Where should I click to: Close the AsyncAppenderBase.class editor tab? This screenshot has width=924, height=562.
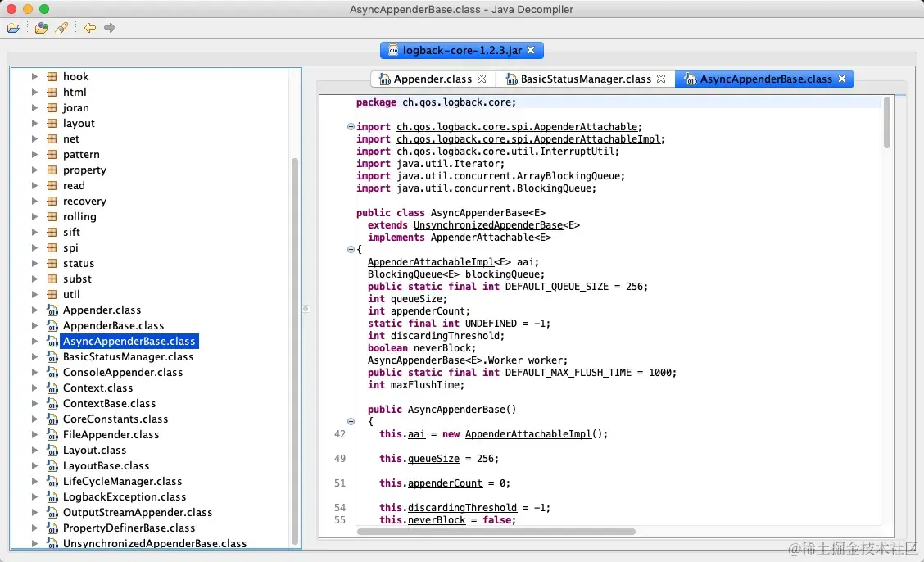pyautogui.click(x=842, y=79)
